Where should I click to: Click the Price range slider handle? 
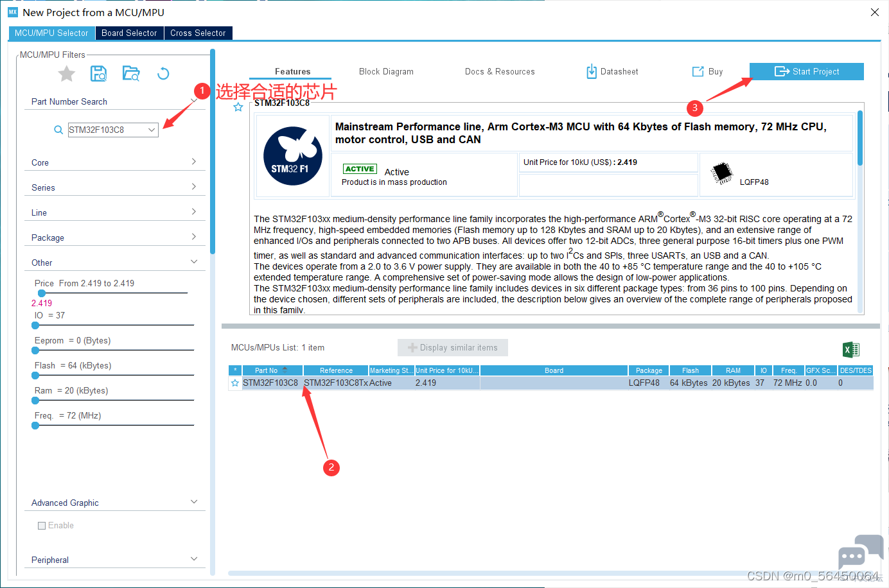coord(42,293)
